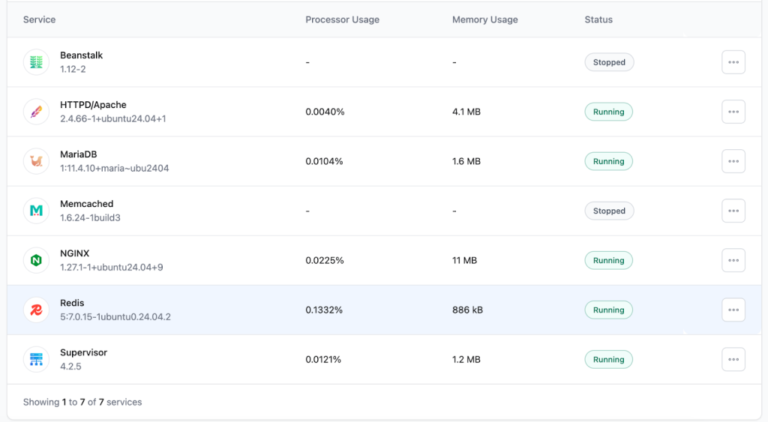The image size is (768, 422).
Task: Click version 5:7.0.15-1ubuntu0.24.04.2
Action: coord(116,317)
